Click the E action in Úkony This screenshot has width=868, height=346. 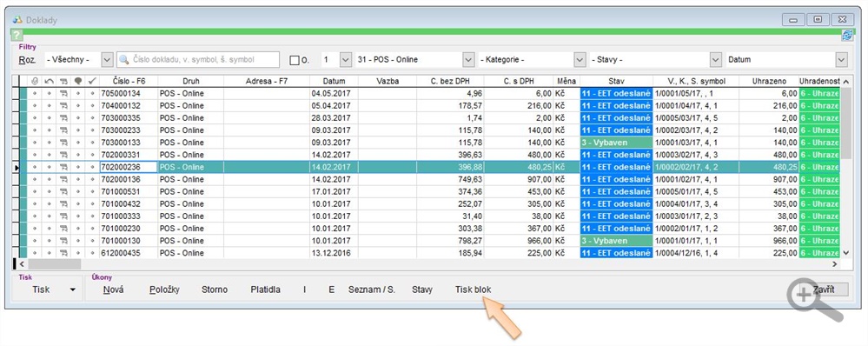(332, 289)
